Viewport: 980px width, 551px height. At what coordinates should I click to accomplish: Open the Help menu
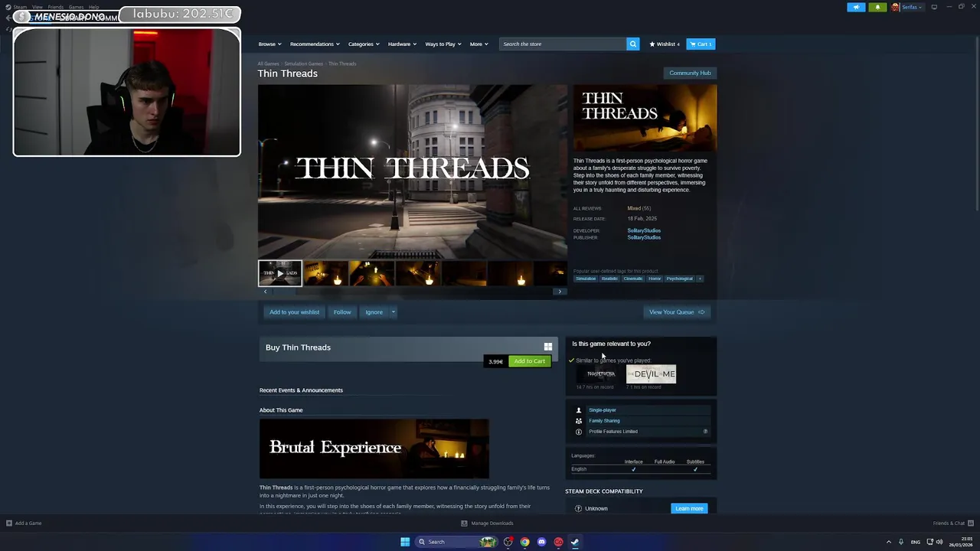93,7
